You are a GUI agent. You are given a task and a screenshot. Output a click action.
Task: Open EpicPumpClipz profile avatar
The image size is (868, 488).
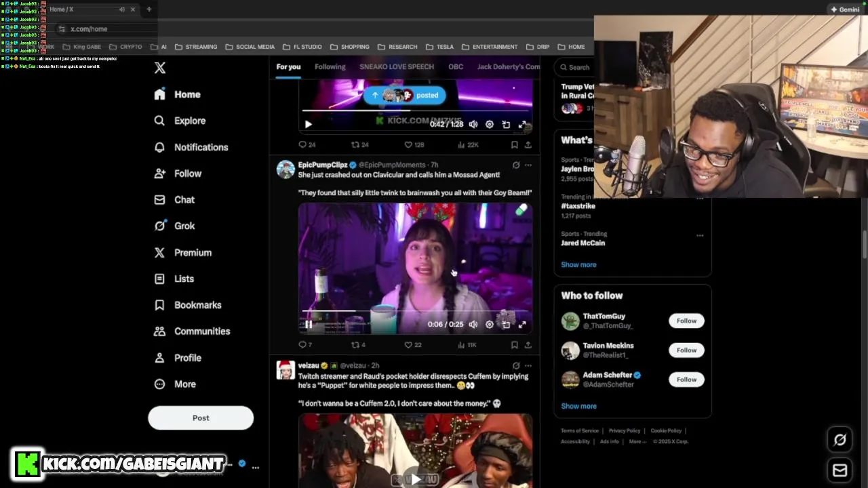point(285,169)
